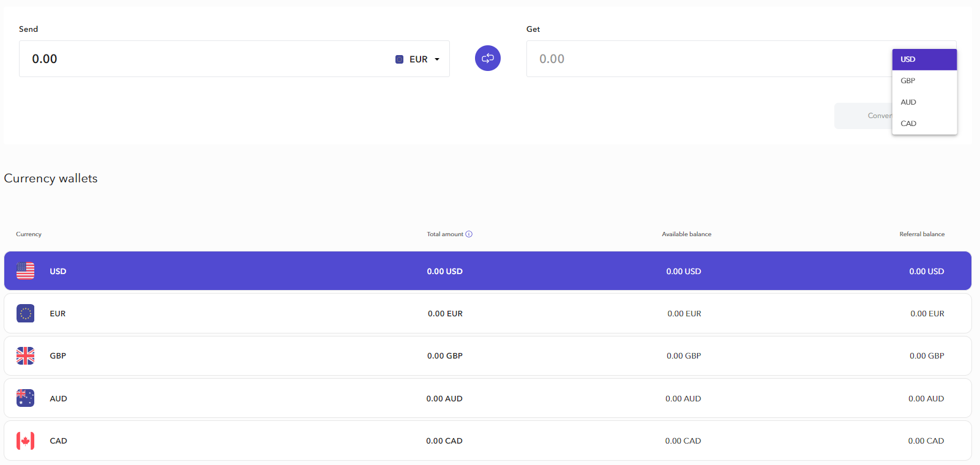Select the GBP wallet available balance
This screenshot has height=465, width=980.
[x=684, y=355]
